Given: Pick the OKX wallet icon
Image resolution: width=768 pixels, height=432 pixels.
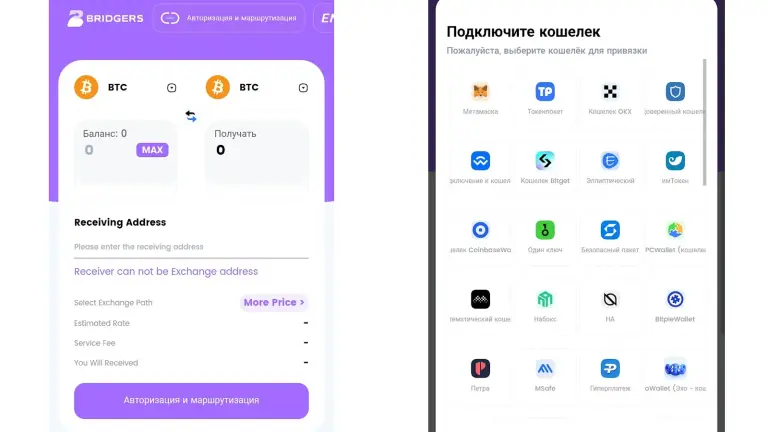Looking at the screenshot, I should click(610, 91).
